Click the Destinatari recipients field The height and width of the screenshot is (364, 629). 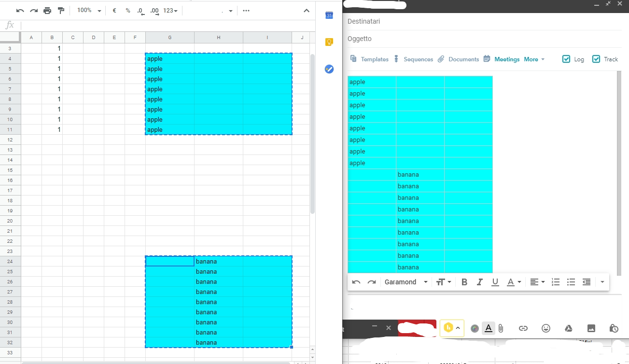434,21
